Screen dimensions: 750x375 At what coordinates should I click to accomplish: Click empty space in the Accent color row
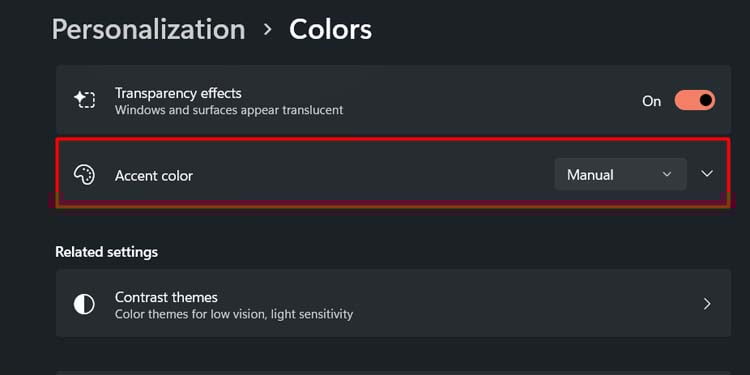[373, 175]
